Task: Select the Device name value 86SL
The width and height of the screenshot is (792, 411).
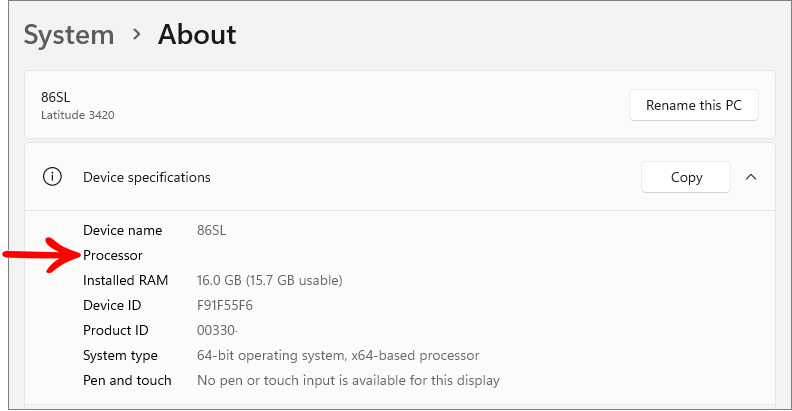Action: click(x=212, y=230)
